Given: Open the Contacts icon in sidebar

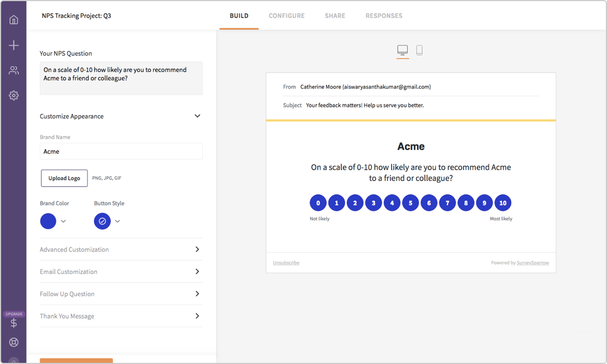Looking at the screenshot, I should 13,70.
